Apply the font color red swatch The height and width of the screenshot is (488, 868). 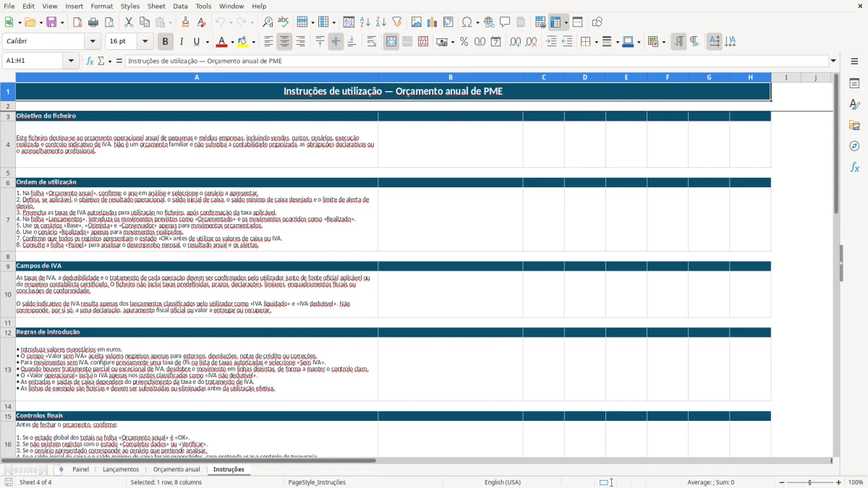coord(221,42)
